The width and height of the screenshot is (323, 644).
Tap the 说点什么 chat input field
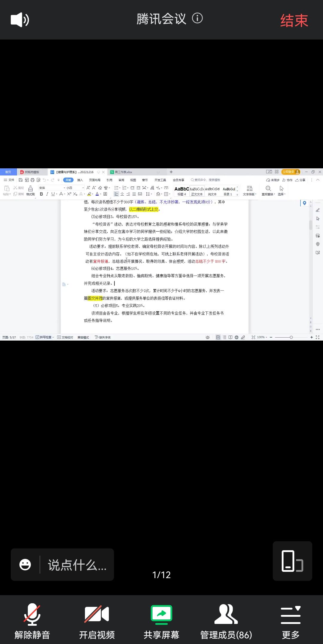77,565
